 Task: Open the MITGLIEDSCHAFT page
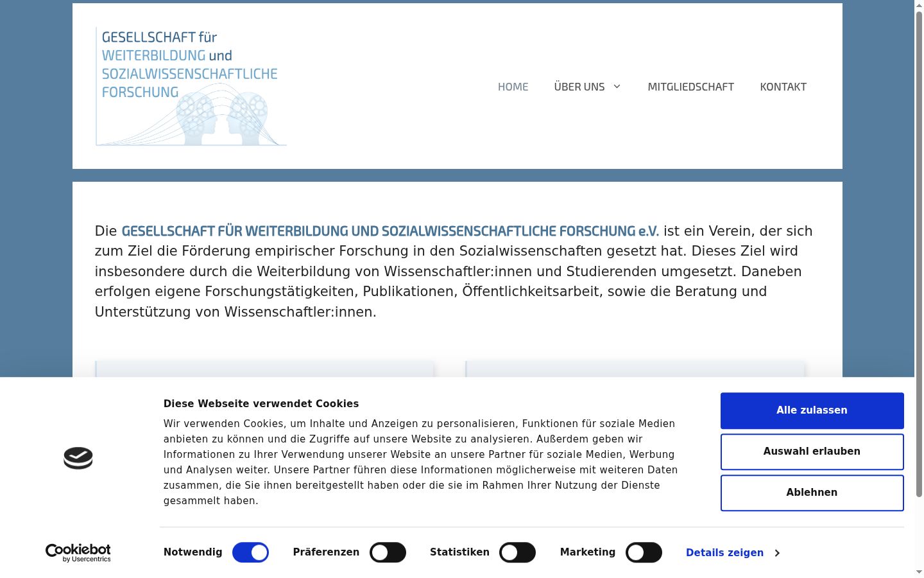click(691, 87)
